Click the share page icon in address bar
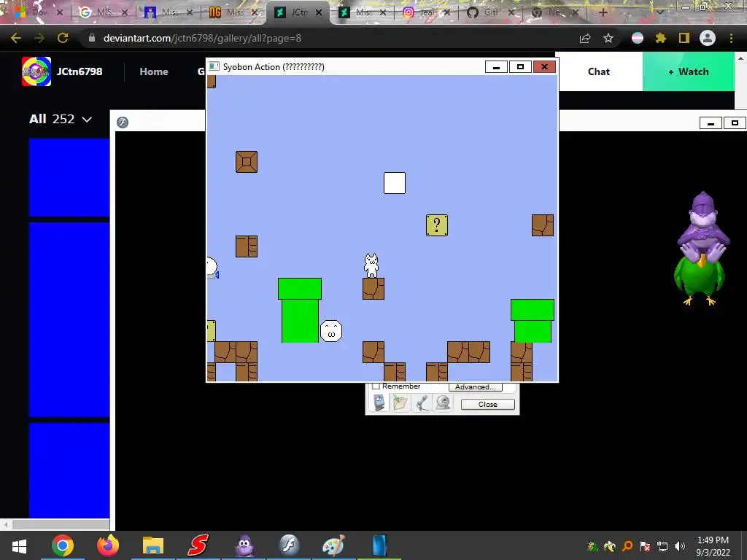747x560 pixels. tap(585, 38)
